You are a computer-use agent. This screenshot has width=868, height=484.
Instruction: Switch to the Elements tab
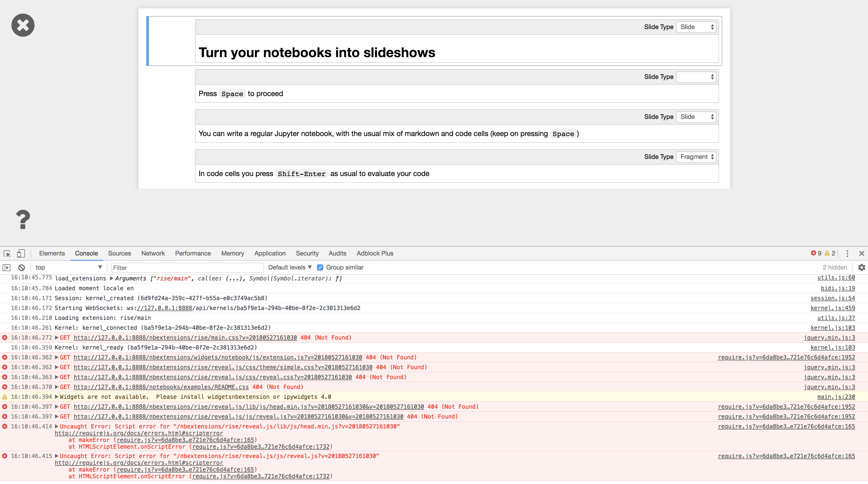tap(52, 253)
